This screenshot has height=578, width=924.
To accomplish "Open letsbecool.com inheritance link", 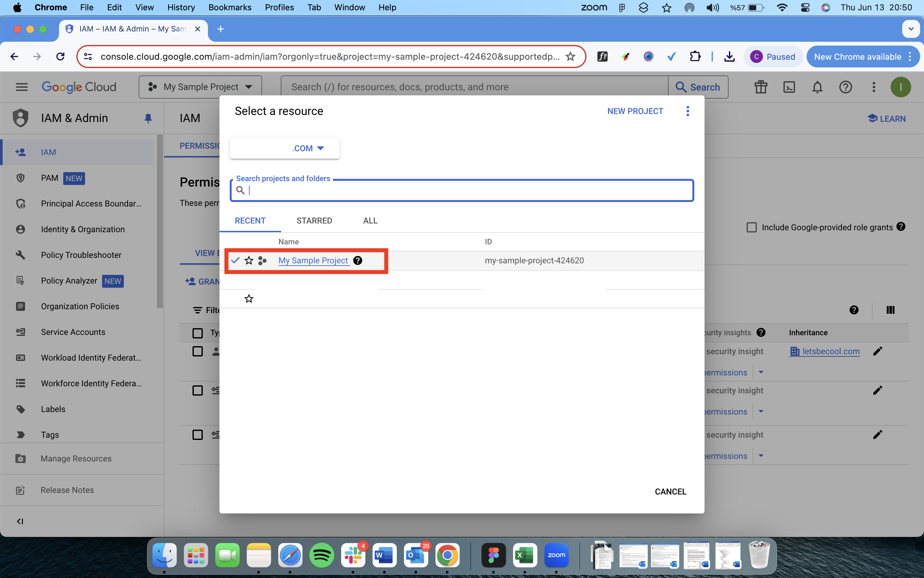I will [831, 351].
